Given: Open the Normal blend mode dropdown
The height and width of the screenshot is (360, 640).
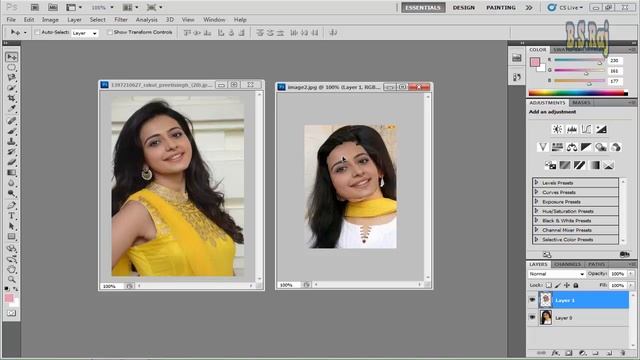Looking at the screenshot, I should coord(557,274).
